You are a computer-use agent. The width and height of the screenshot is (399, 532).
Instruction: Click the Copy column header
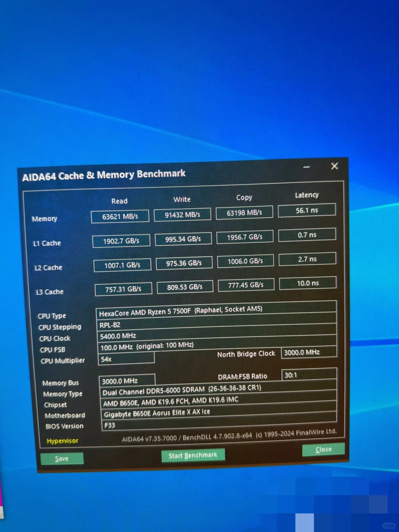244,198
